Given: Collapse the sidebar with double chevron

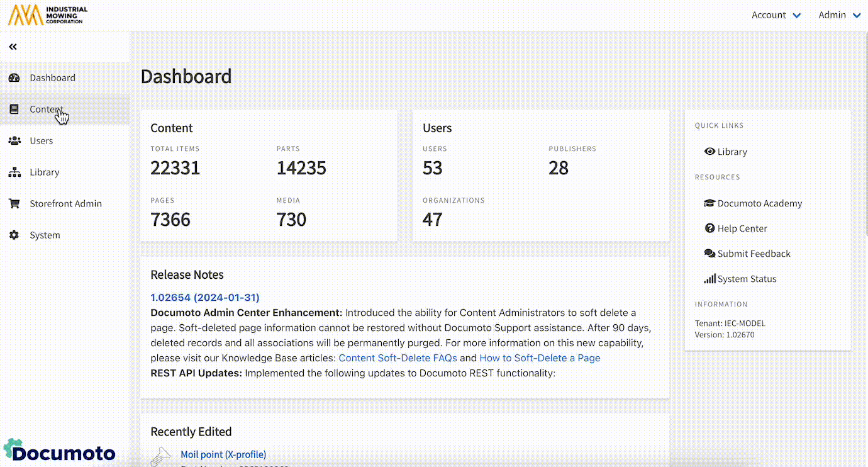Looking at the screenshot, I should coord(13,47).
